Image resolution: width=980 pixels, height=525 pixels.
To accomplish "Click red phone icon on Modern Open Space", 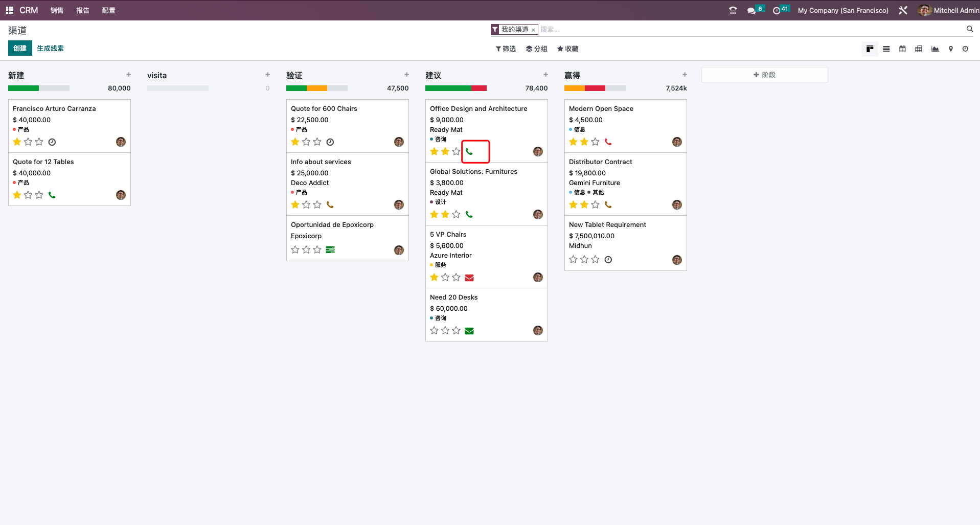I will pos(608,142).
